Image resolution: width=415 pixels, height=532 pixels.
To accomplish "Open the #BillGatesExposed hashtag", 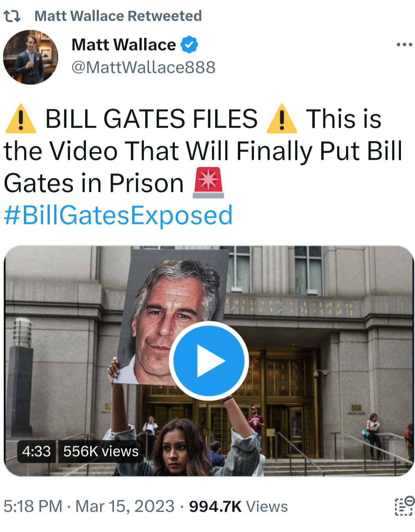I will [118, 215].
